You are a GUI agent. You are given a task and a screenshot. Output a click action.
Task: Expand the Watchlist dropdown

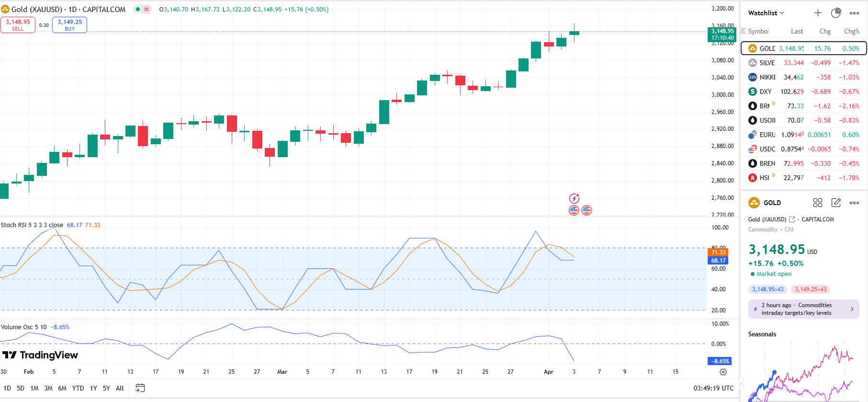(766, 13)
